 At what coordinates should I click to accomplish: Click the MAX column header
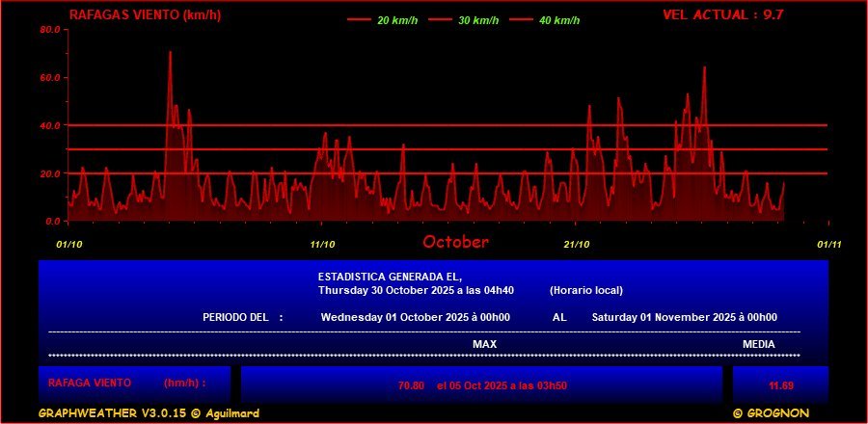click(484, 344)
